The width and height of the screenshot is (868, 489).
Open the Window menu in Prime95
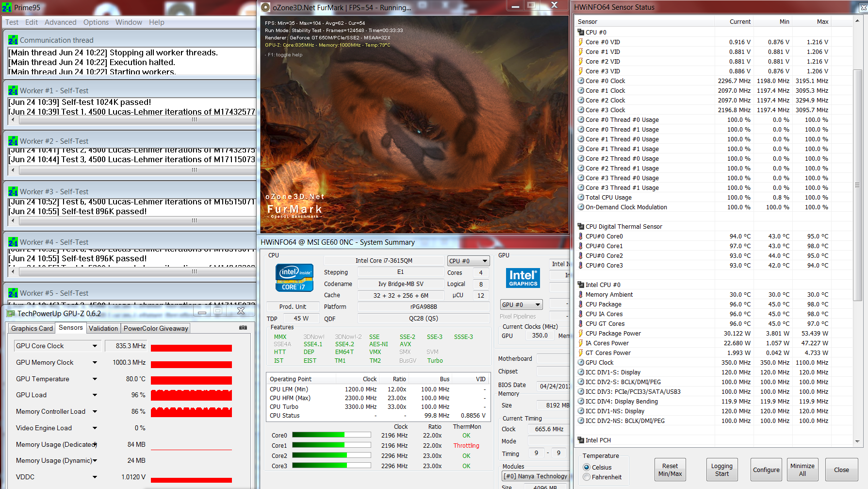[x=129, y=22]
